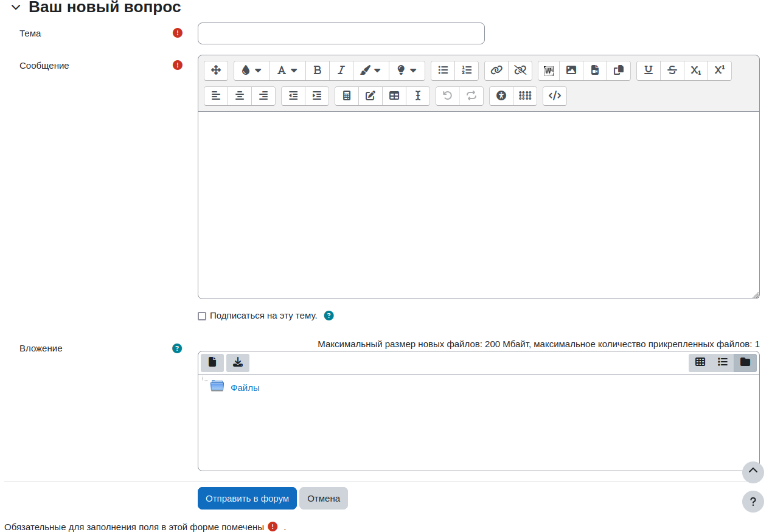
Task: Open the manage files icon
Action: pyautogui.click(x=619, y=71)
